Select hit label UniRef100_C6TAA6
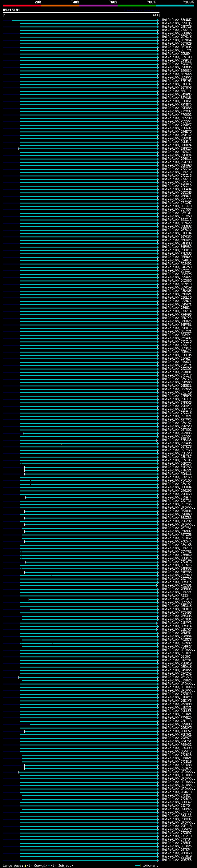 (177, 47)
